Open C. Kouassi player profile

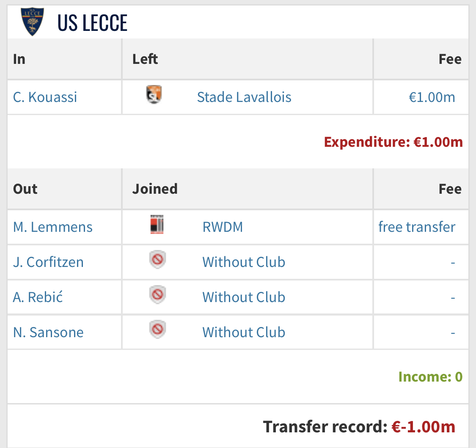coord(45,97)
